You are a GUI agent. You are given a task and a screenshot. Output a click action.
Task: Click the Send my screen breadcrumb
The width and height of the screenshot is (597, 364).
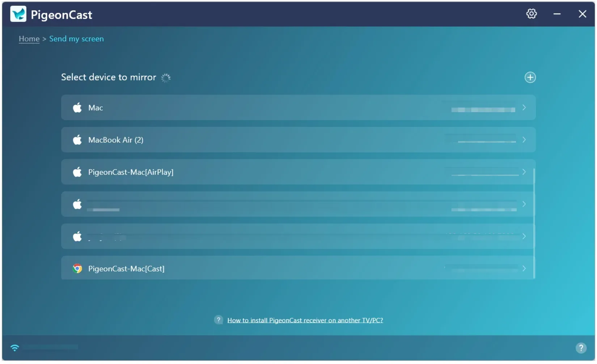76,39
